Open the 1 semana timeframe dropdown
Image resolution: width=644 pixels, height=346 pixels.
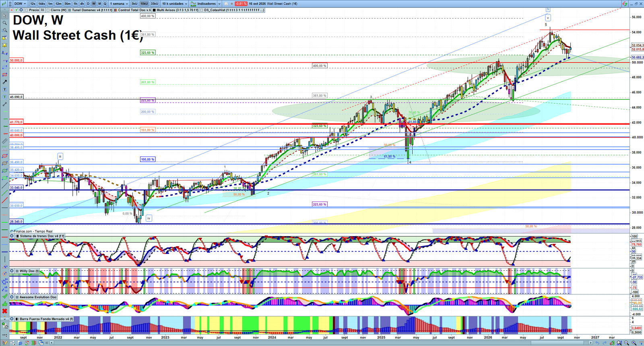(x=119, y=4)
